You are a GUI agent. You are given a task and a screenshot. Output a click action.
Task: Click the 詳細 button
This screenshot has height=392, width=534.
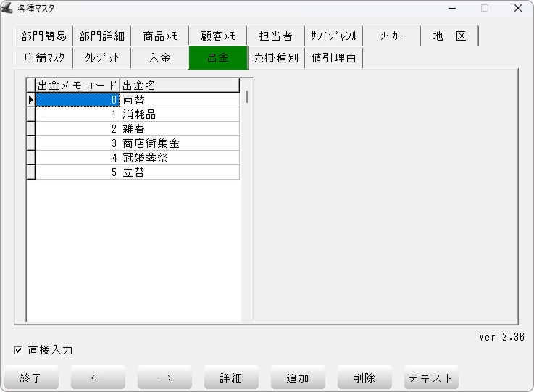[231, 378]
